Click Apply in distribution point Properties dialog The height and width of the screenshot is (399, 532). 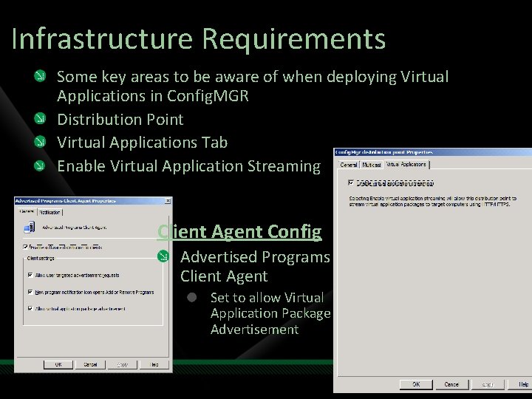point(488,384)
